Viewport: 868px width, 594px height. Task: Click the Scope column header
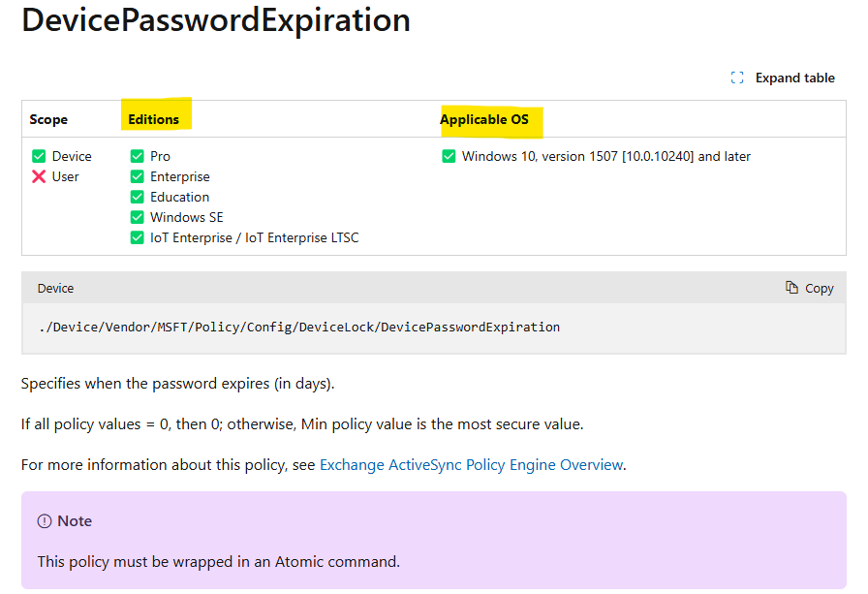click(x=48, y=119)
